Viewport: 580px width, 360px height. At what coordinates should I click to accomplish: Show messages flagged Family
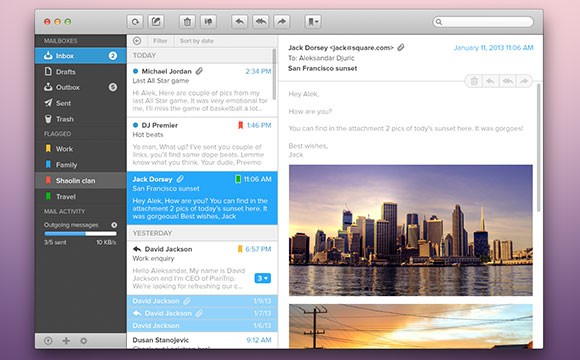80,165
